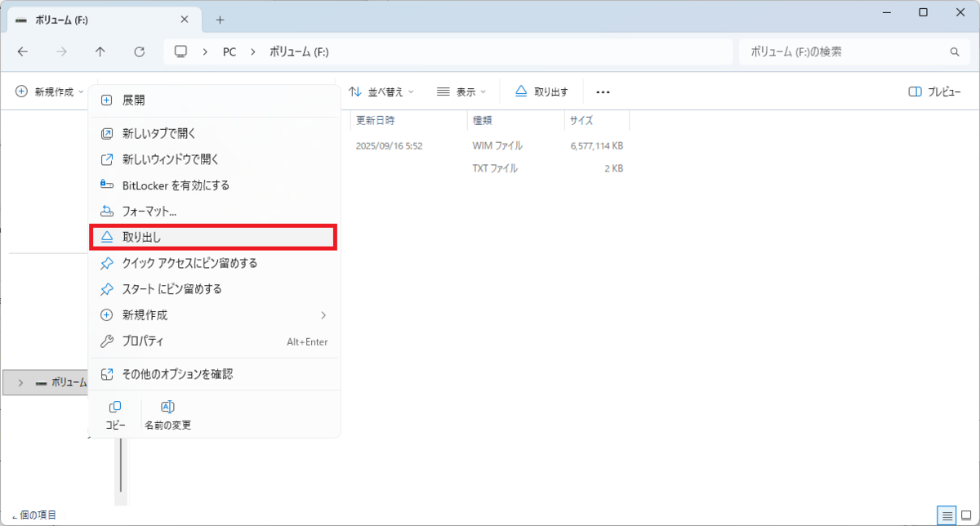Switch to details view icon in status bar
The height and width of the screenshot is (526, 980).
(947, 515)
